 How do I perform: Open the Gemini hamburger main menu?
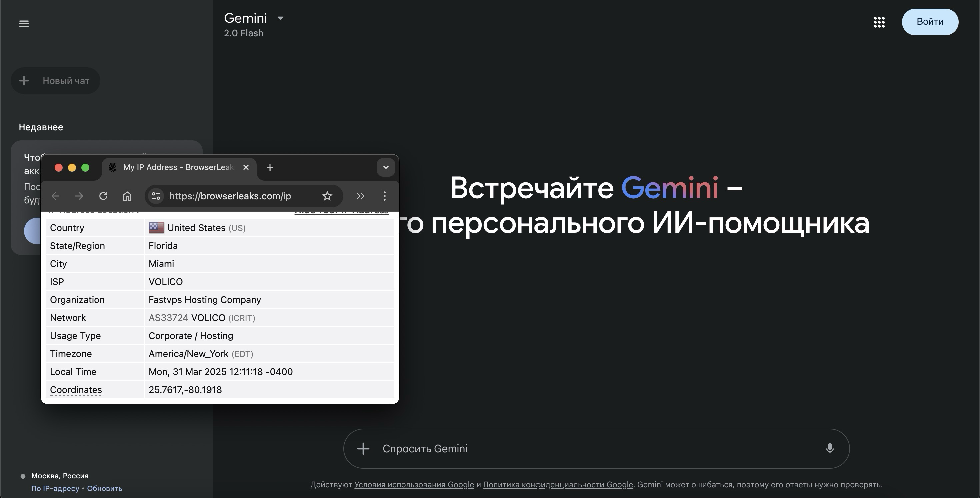[24, 24]
